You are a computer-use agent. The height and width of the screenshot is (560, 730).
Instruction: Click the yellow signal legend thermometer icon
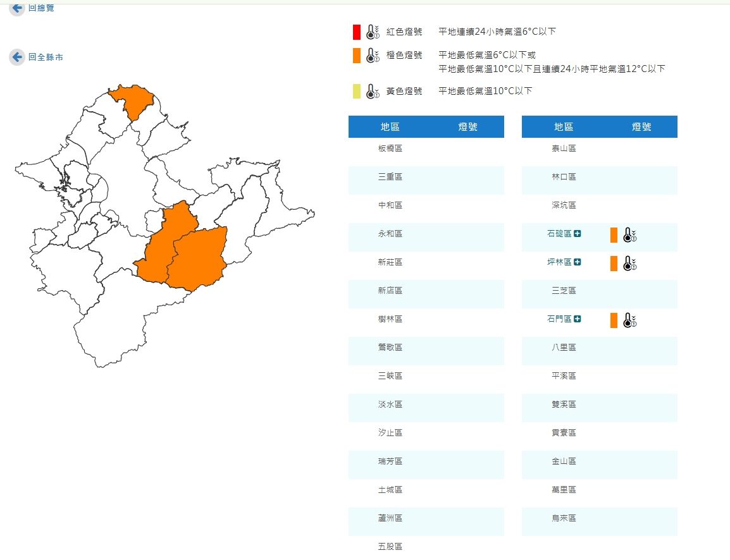tap(373, 92)
